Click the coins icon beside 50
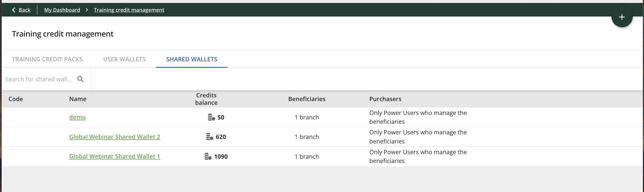 211,117
